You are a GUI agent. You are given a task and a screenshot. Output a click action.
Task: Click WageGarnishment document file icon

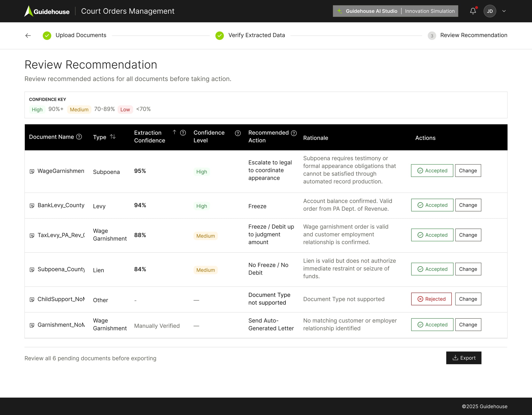coord(32,171)
